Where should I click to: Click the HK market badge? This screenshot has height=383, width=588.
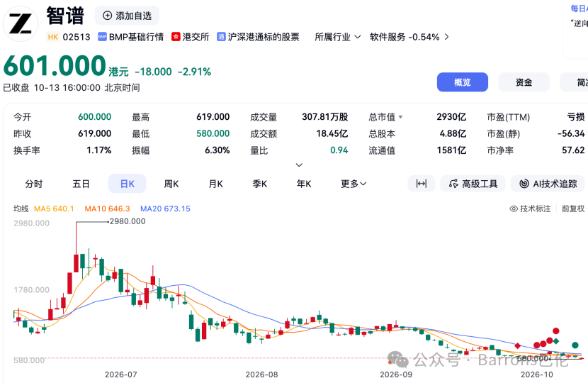(53, 37)
